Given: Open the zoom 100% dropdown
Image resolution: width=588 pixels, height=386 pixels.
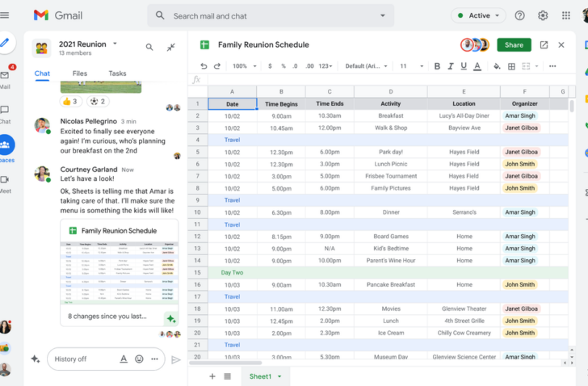Looking at the screenshot, I should point(245,66).
